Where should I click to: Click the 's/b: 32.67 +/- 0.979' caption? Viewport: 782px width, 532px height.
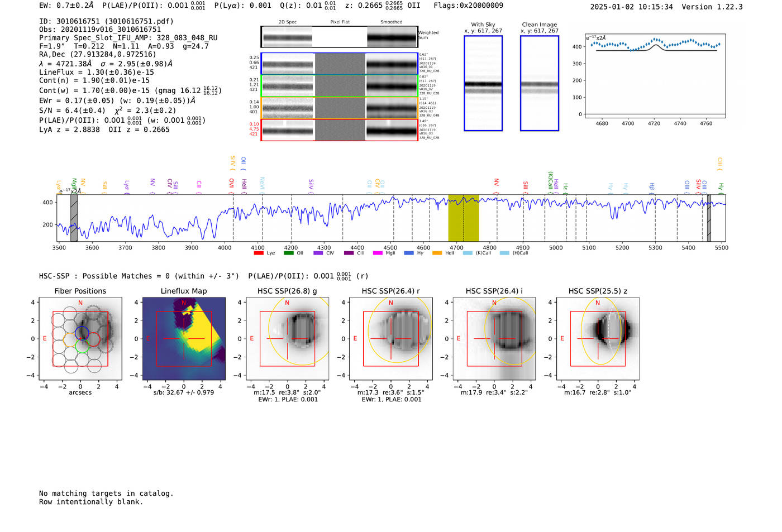[184, 392]
